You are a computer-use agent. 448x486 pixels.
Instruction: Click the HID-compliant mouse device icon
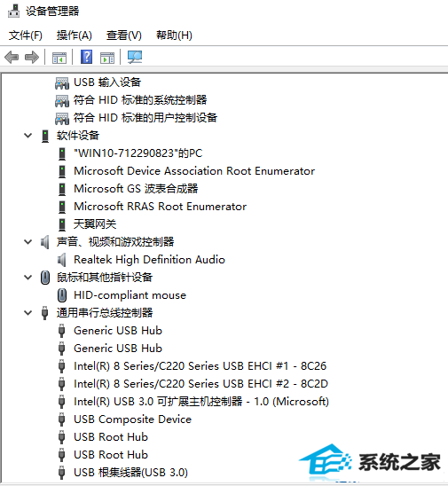(x=62, y=295)
